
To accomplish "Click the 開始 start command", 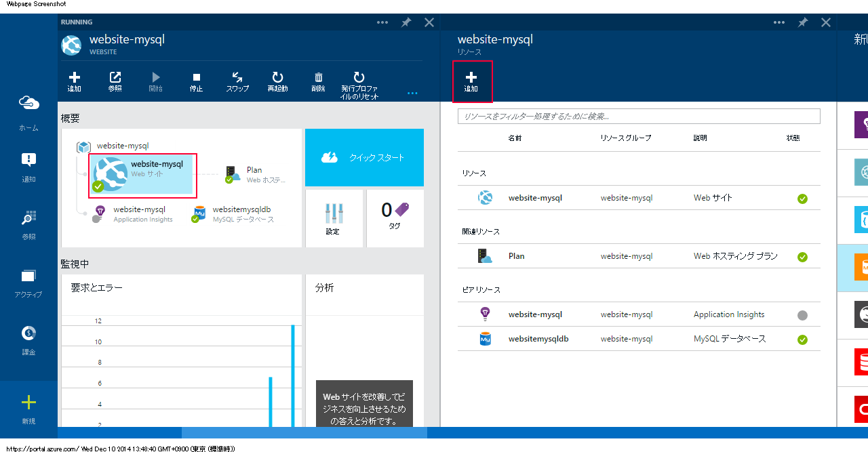I will [x=156, y=82].
